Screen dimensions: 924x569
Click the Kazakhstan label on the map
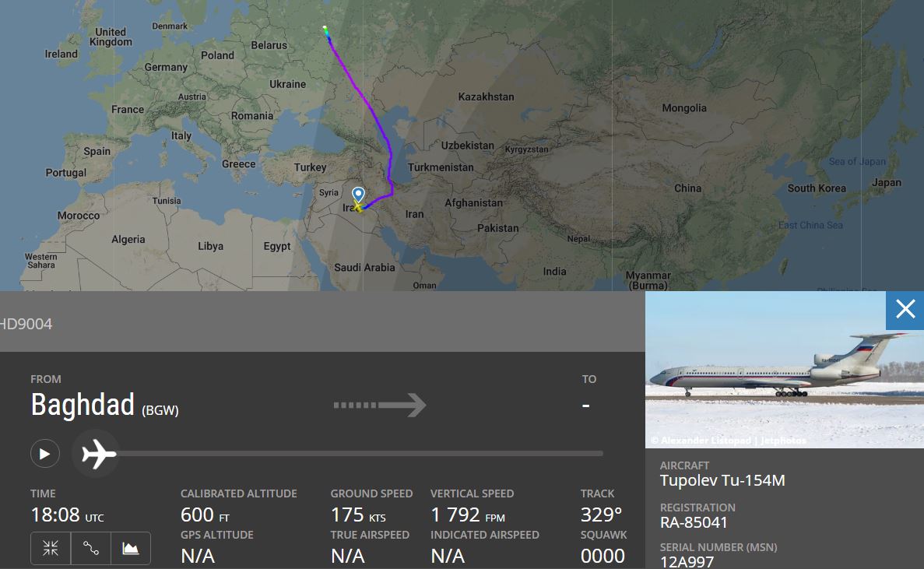click(x=486, y=97)
